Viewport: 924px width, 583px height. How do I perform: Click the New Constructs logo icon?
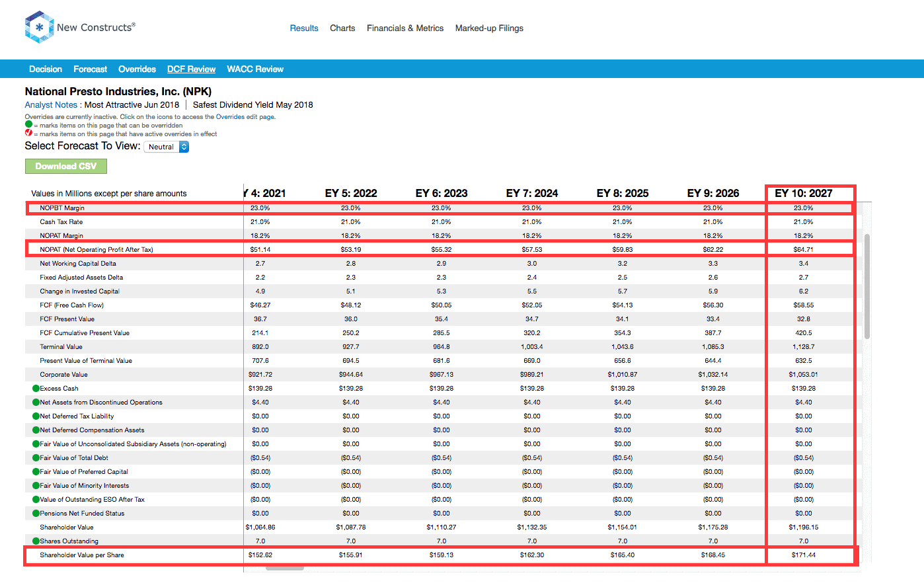point(39,27)
